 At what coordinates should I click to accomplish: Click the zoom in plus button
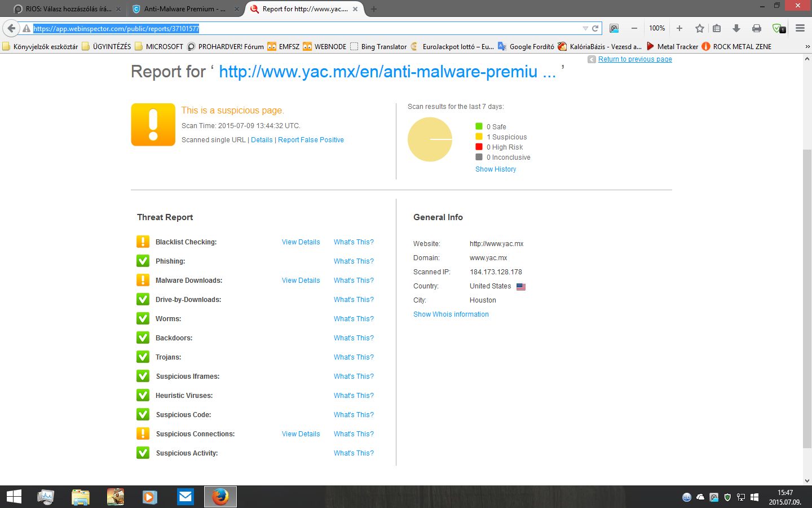(x=679, y=28)
